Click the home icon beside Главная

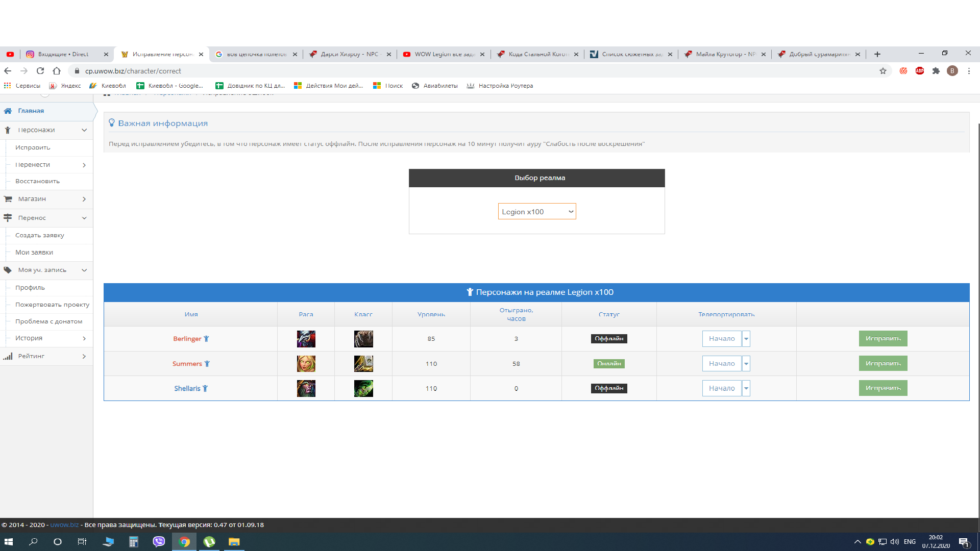tap(8, 111)
